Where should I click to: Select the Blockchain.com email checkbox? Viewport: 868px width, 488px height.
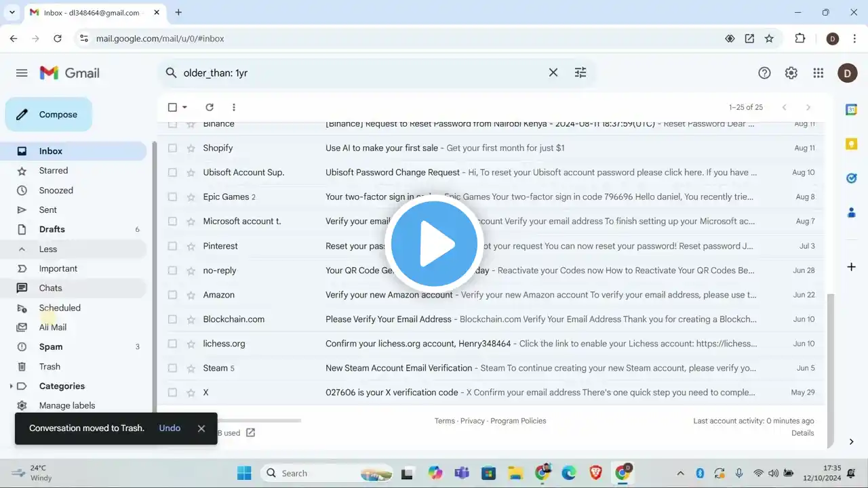pyautogui.click(x=172, y=319)
